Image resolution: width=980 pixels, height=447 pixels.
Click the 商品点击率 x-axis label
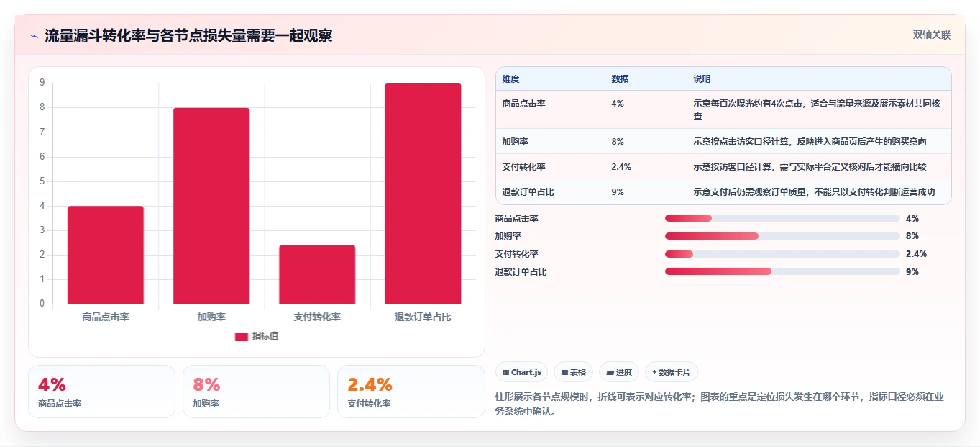pos(106,317)
